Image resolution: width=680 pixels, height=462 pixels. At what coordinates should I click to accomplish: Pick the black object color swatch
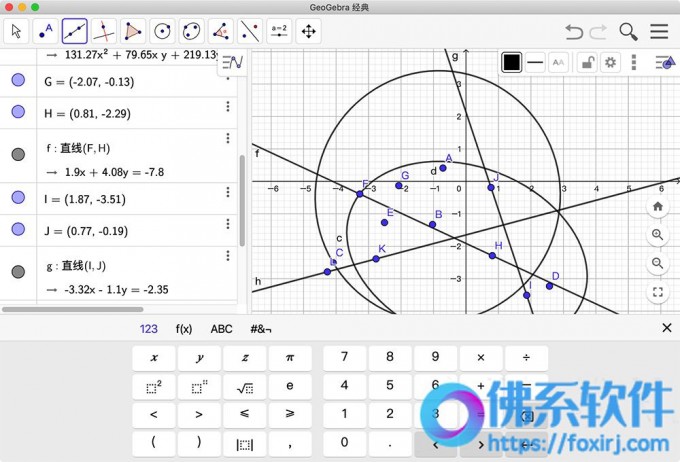tap(511, 62)
